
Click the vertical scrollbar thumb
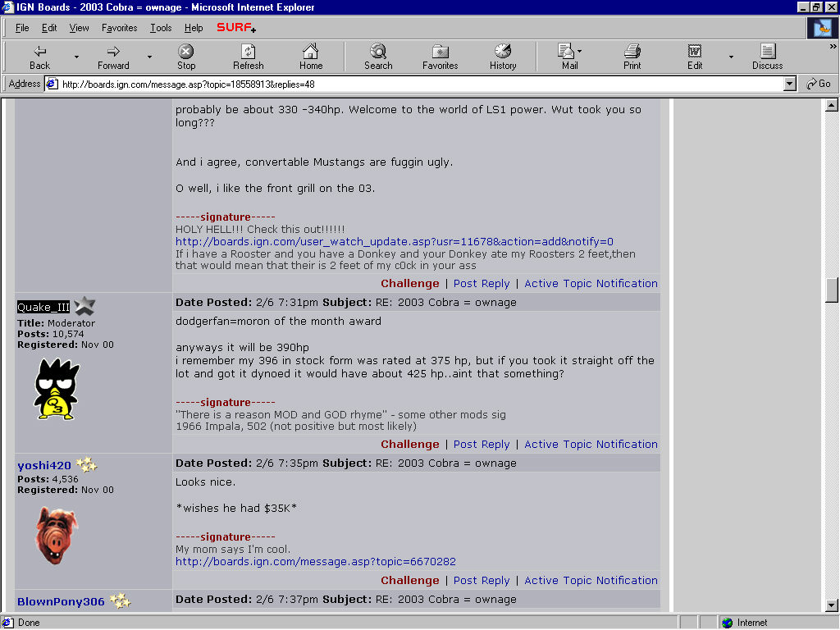pyautogui.click(x=832, y=290)
